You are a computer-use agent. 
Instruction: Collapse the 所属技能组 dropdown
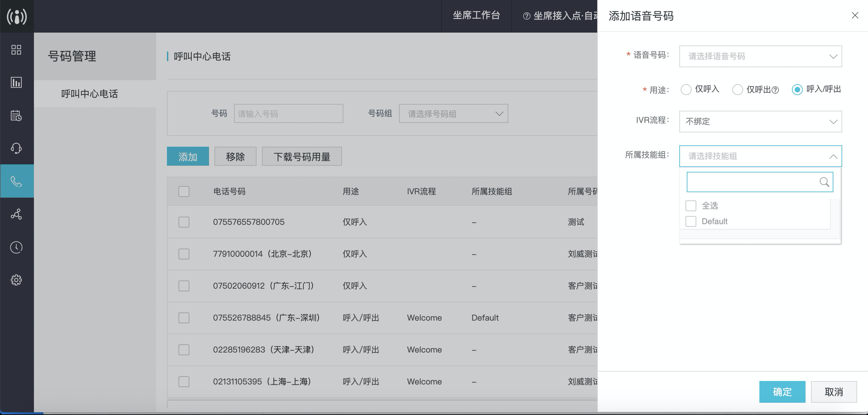[760, 156]
